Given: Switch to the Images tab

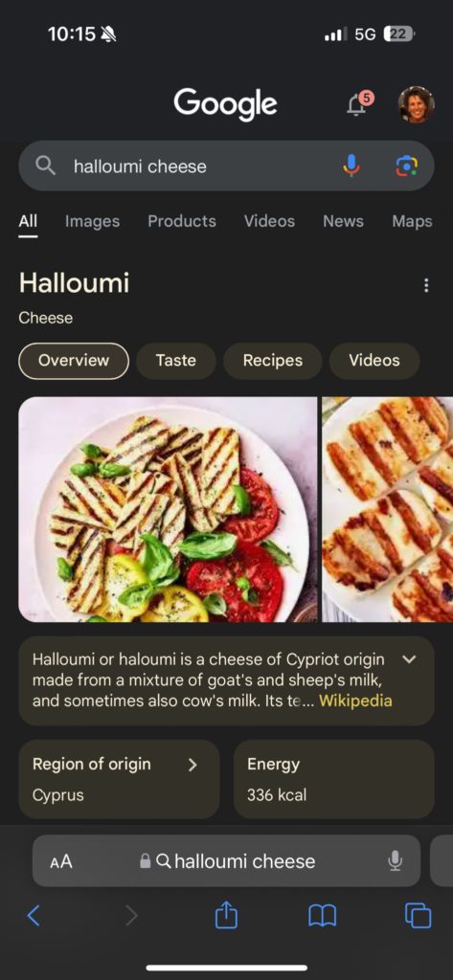Looking at the screenshot, I should pyautogui.click(x=93, y=221).
